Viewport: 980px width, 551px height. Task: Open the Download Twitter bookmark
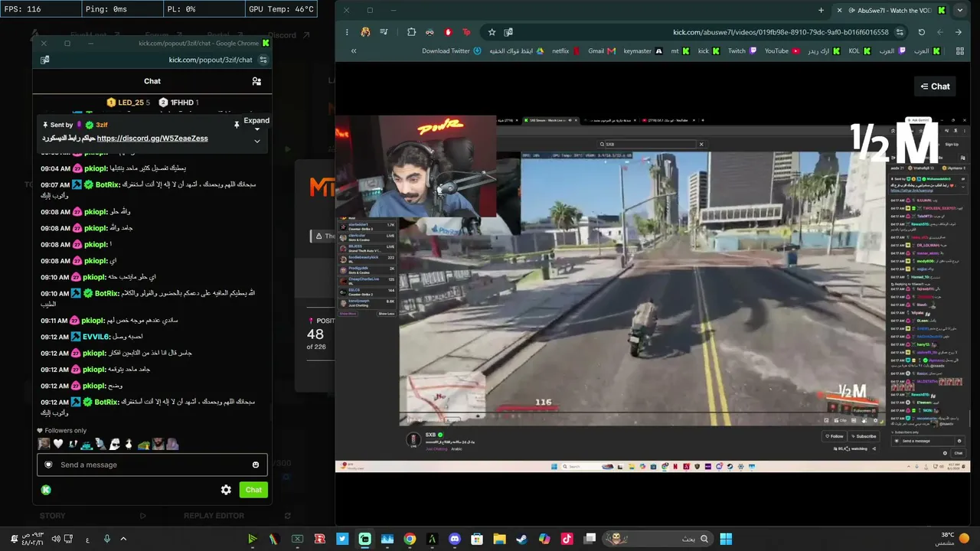452,51
